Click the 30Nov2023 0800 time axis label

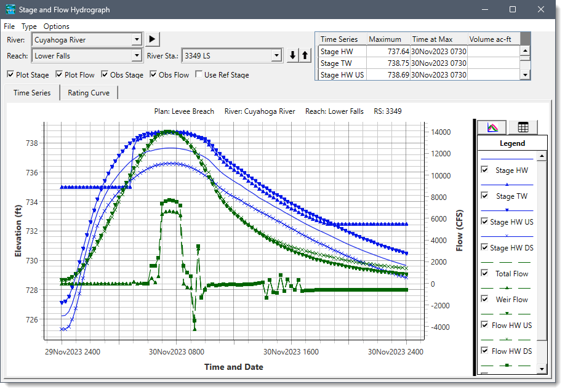click(177, 351)
